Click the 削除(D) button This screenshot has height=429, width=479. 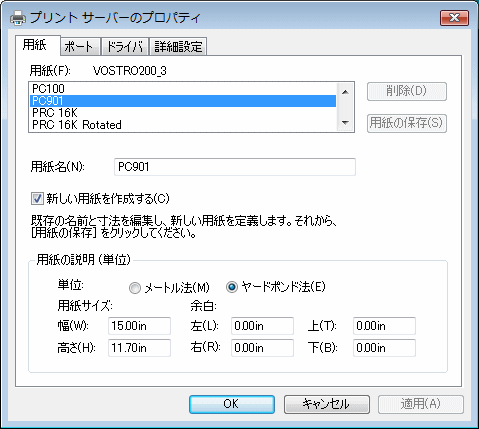(407, 91)
